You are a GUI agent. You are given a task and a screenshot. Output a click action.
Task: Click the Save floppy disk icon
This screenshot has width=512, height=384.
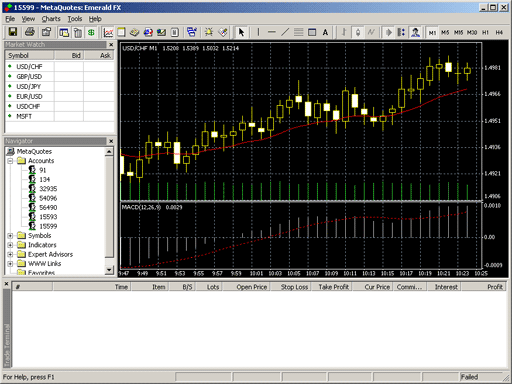[13, 32]
